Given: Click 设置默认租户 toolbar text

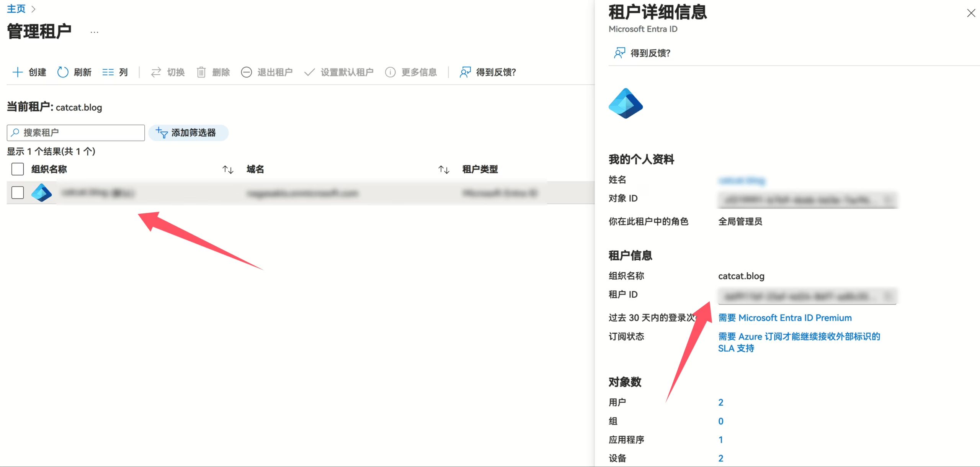Looking at the screenshot, I should 347,72.
